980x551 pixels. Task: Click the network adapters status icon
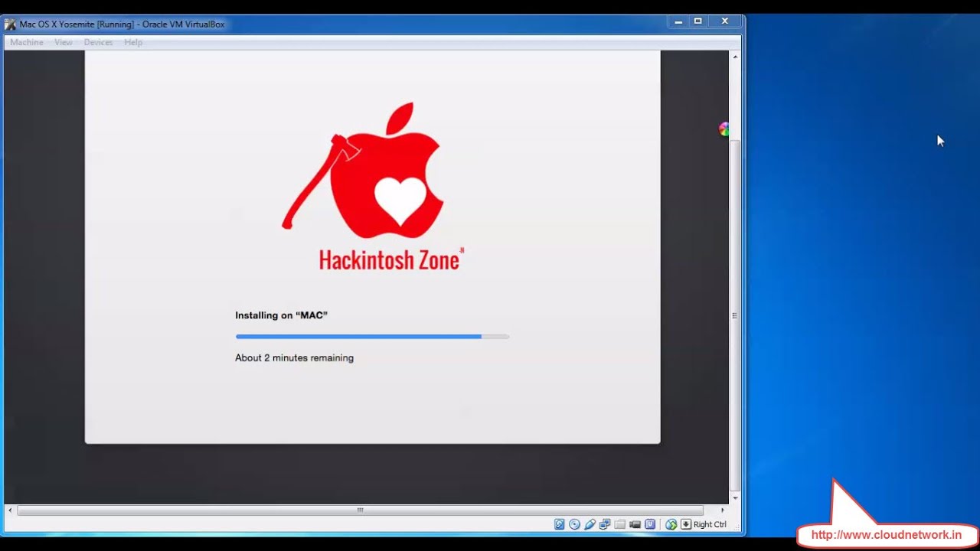(x=605, y=524)
